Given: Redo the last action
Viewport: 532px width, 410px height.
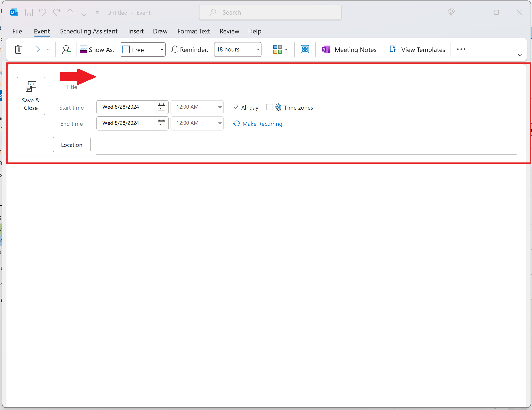Looking at the screenshot, I should [57, 12].
